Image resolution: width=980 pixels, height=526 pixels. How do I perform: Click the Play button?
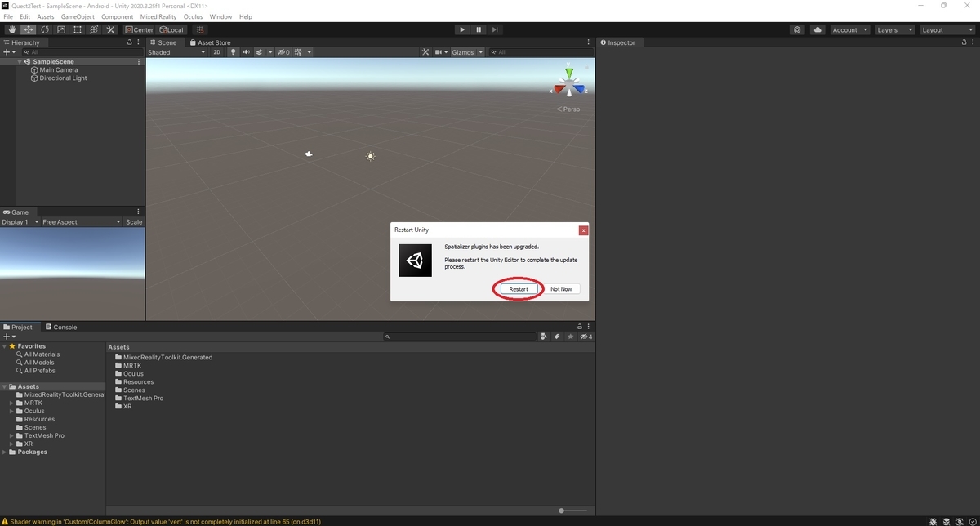(462, 29)
